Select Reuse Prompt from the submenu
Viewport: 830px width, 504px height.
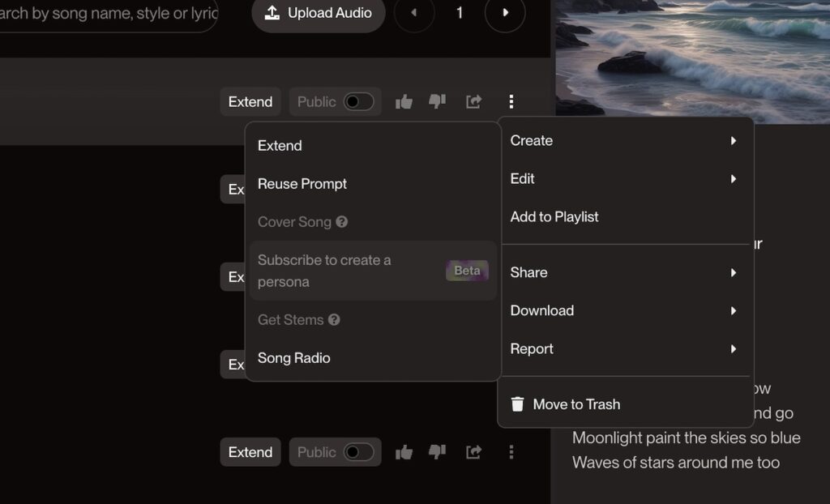[x=302, y=184]
